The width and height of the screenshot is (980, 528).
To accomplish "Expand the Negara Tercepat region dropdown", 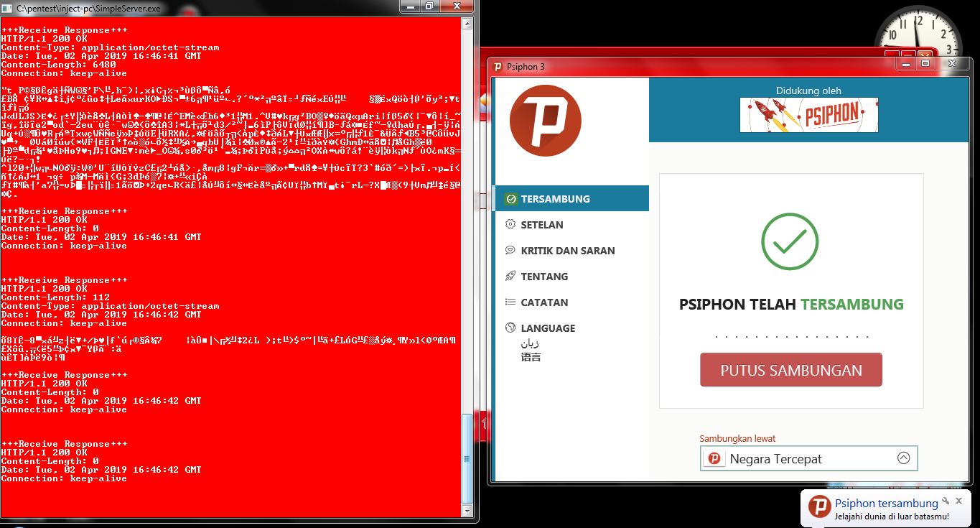I will click(808, 458).
